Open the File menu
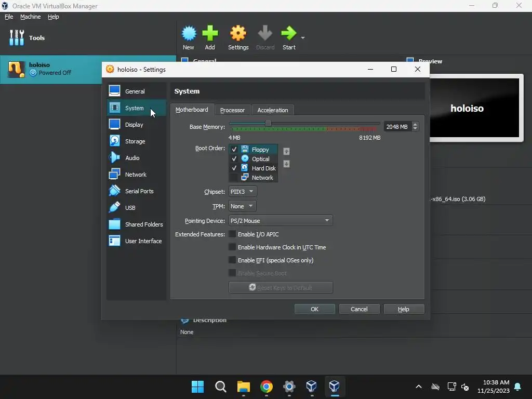The height and width of the screenshot is (399, 532). pos(9,17)
